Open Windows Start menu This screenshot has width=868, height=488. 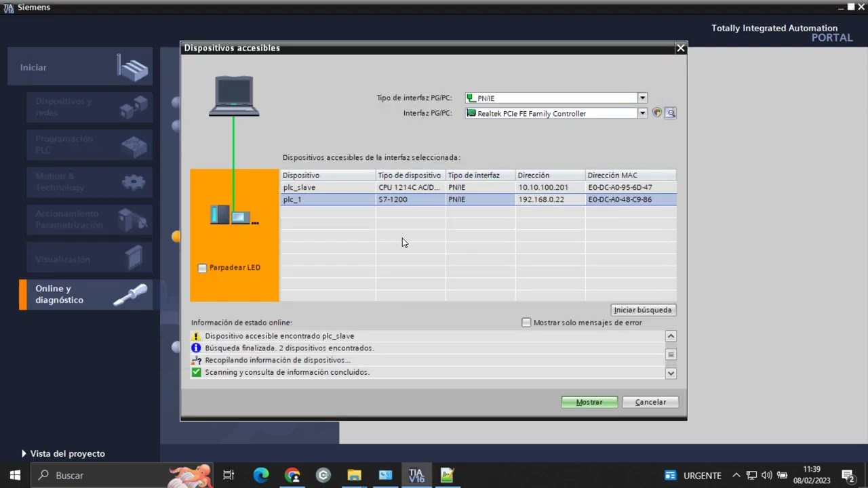[x=15, y=475]
